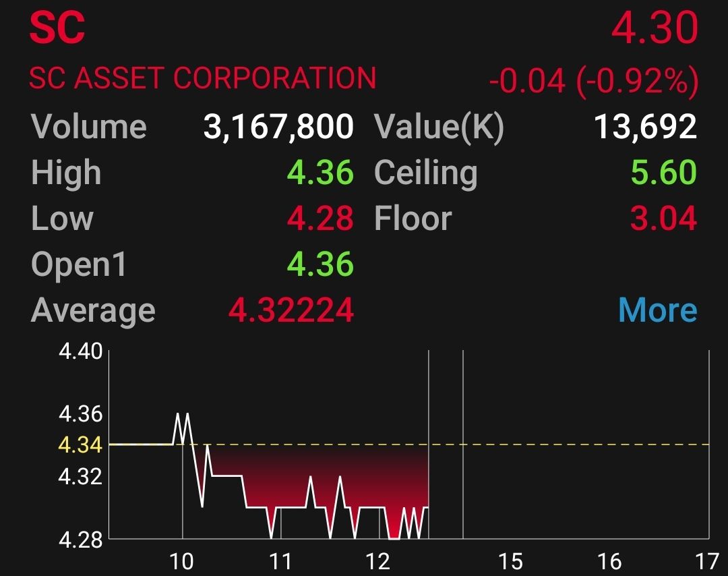Select the Ceiling price 5.60
The image size is (728, 576).
pos(664,173)
